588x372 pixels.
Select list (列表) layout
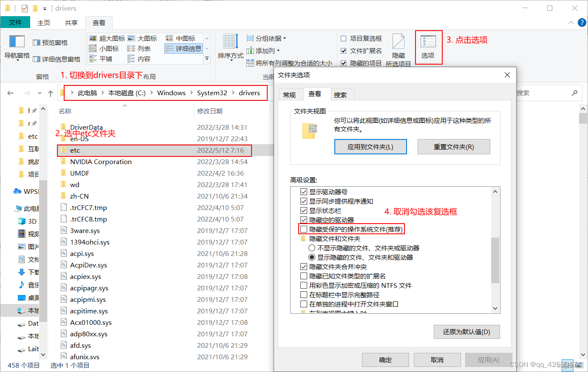click(139, 48)
